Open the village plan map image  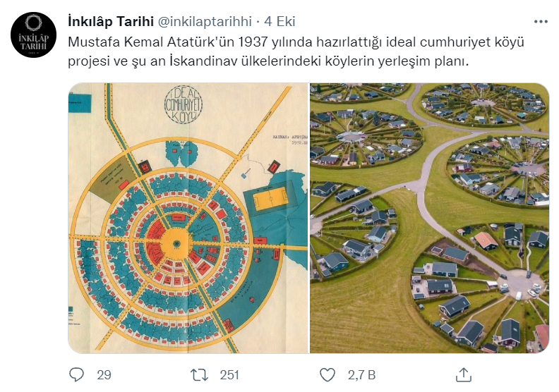188,218
